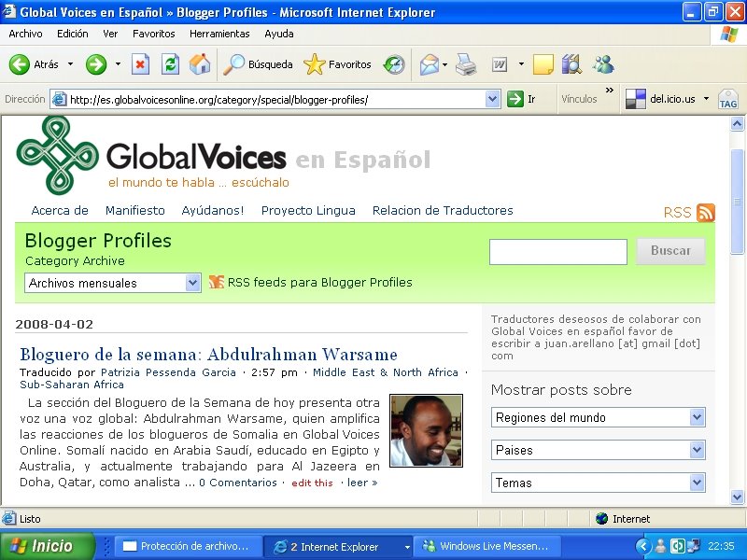Open the Herramientas menu

pyautogui.click(x=219, y=34)
